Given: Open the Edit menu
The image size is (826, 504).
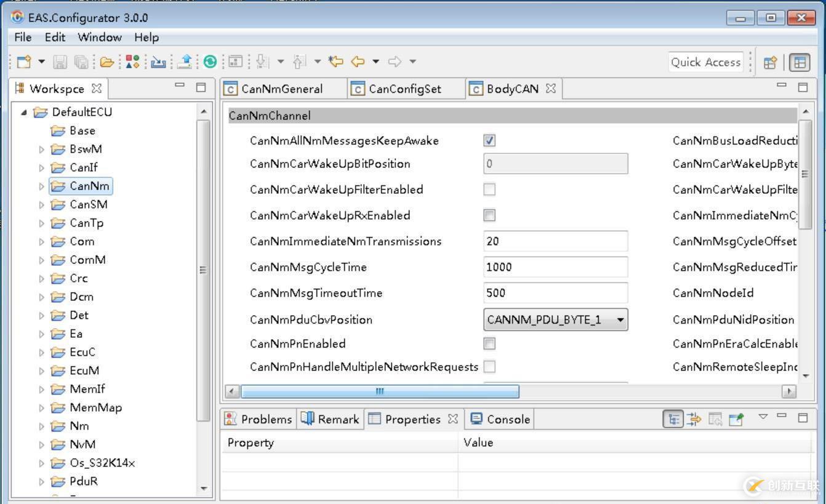Looking at the screenshot, I should 55,38.
